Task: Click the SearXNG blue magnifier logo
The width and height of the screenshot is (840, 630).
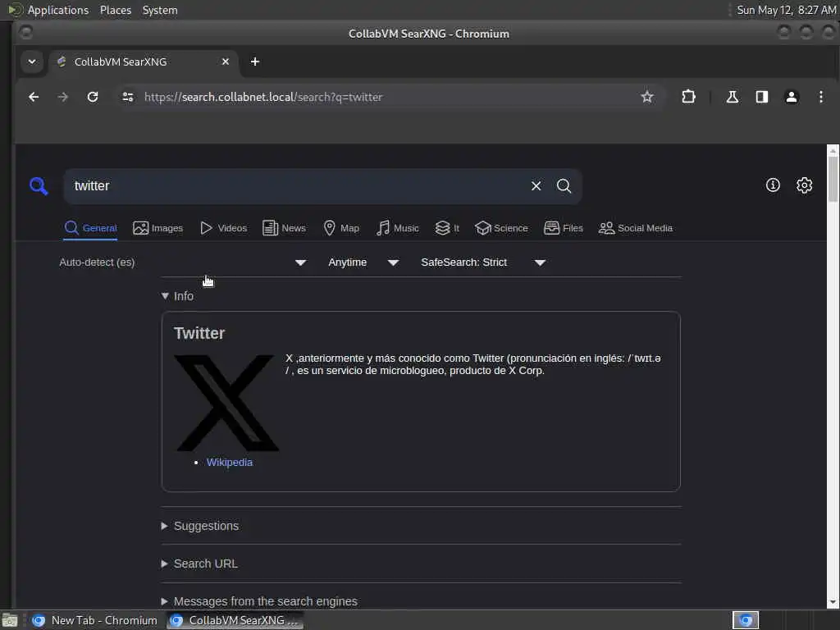Action: [x=39, y=186]
